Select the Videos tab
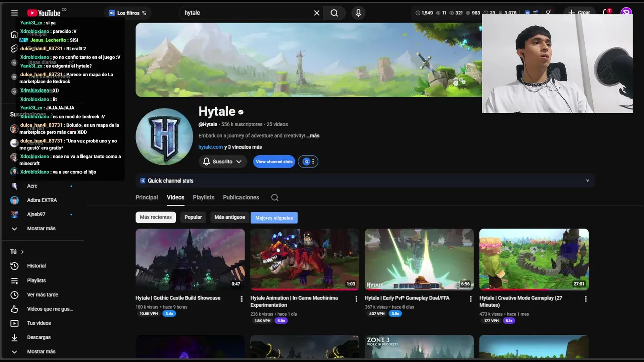 [175, 197]
